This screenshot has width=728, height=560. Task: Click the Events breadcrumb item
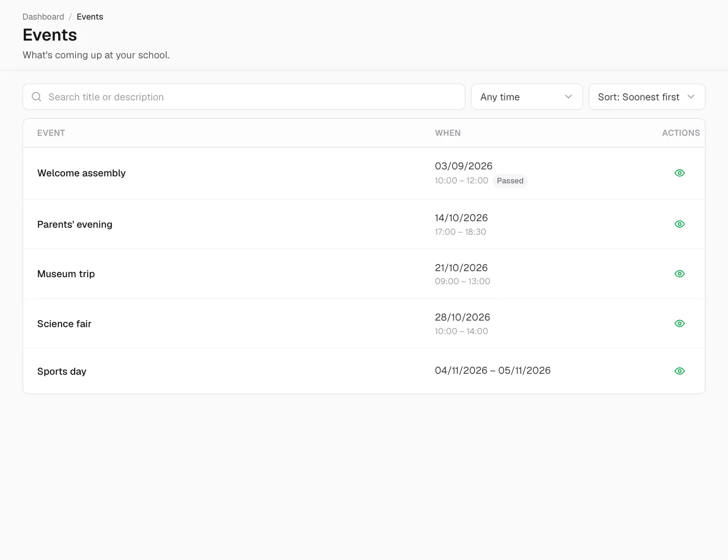90,17
